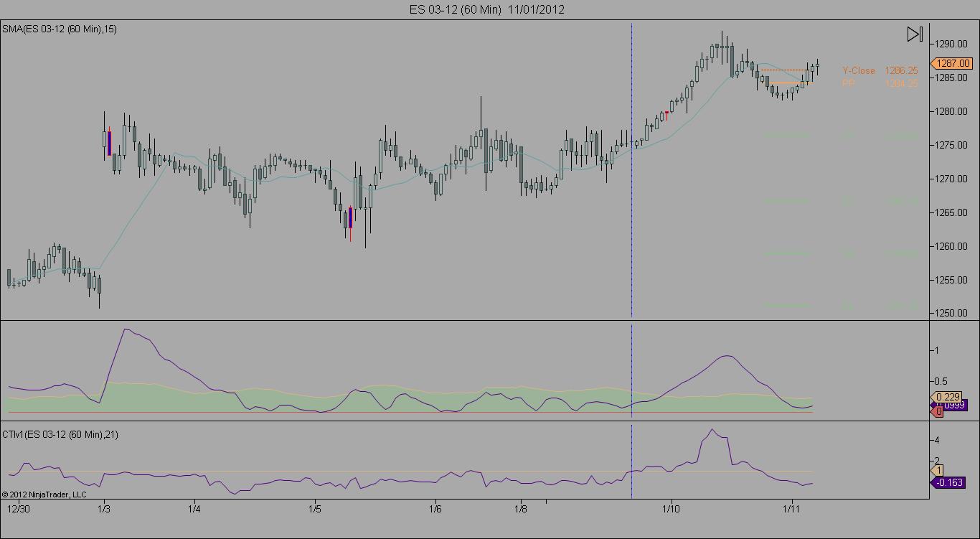Image resolution: width=980 pixels, height=539 pixels.
Task: Click the 1/6 date label
Action: point(435,509)
